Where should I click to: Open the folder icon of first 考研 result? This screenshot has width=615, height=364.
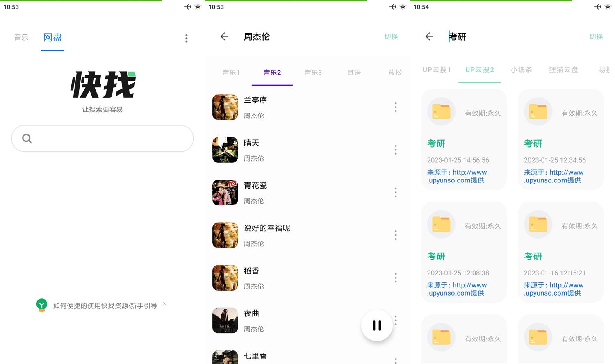(x=441, y=111)
